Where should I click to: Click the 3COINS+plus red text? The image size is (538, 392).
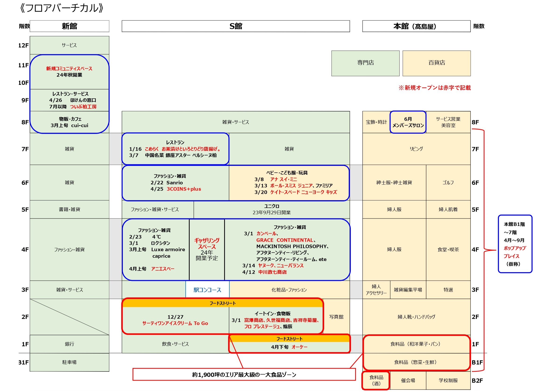point(184,189)
